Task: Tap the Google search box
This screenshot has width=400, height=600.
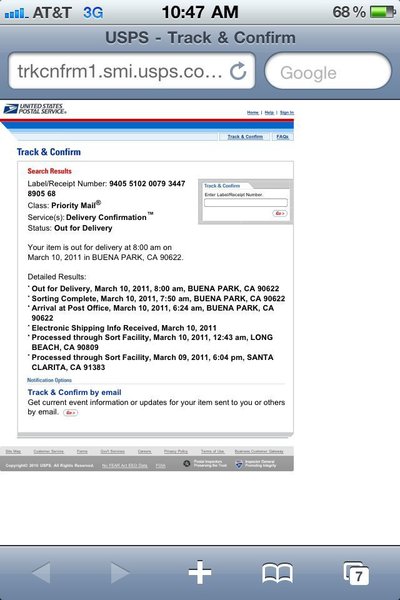Action: 328,72
